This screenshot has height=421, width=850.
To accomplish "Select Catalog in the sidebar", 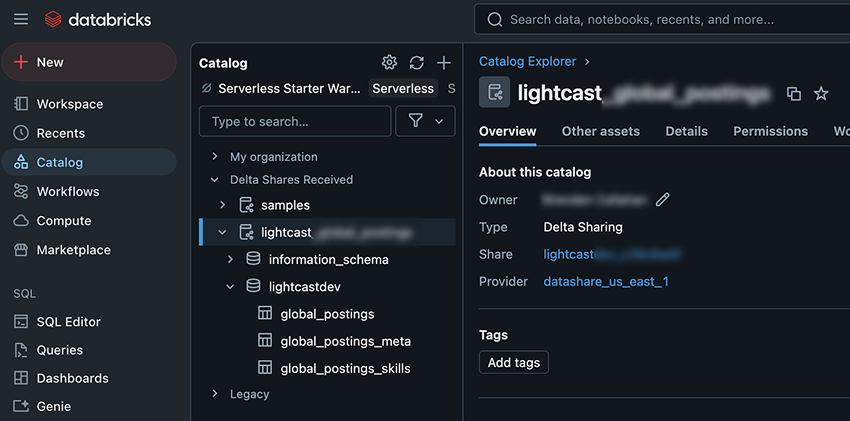I will (x=89, y=163).
